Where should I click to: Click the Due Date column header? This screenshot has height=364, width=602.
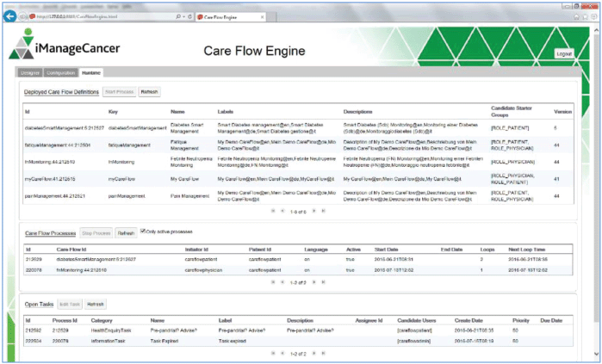(551, 321)
